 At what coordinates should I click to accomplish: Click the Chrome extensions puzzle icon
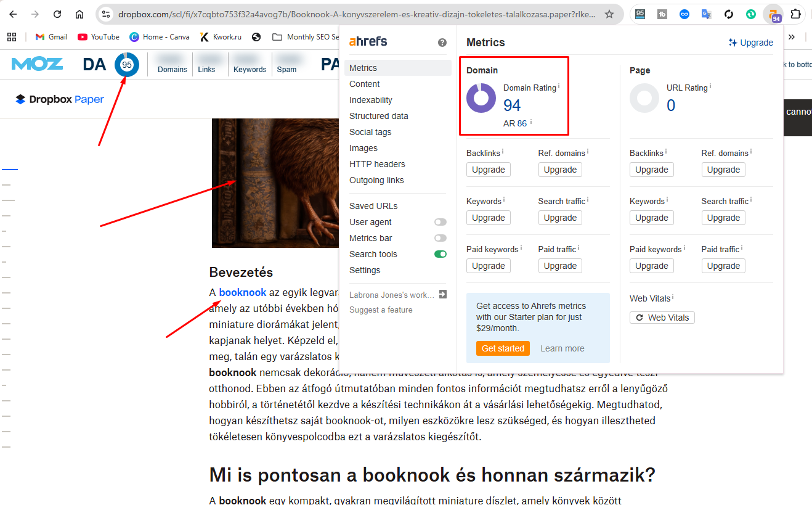(795, 14)
